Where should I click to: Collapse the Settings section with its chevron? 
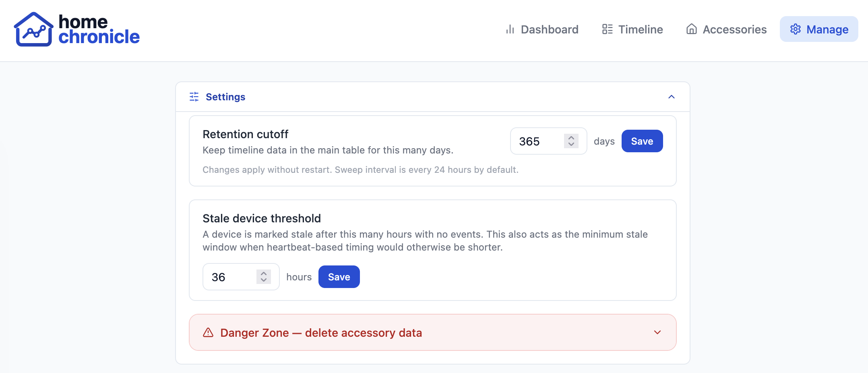[x=671, y=97]
